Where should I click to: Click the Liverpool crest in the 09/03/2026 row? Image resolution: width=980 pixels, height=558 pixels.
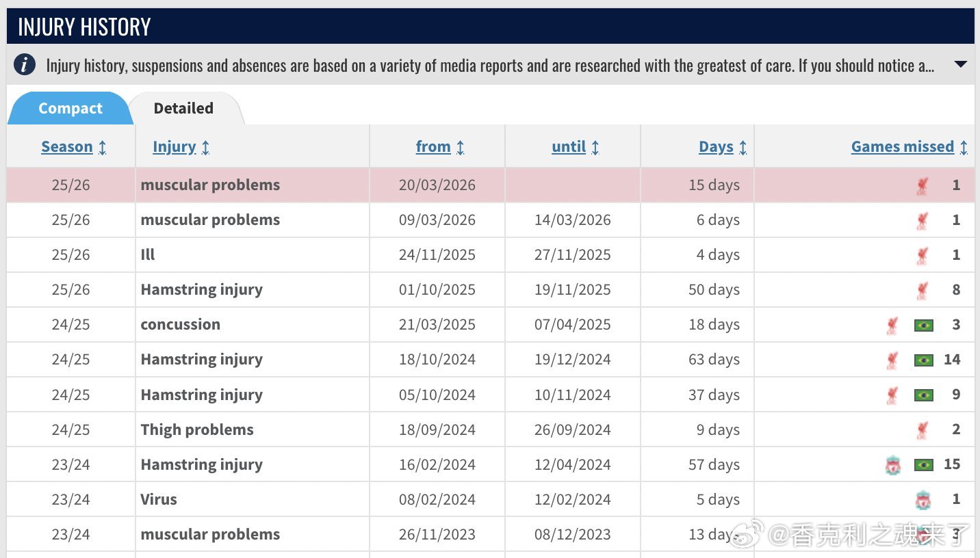[x=923, y=220]
